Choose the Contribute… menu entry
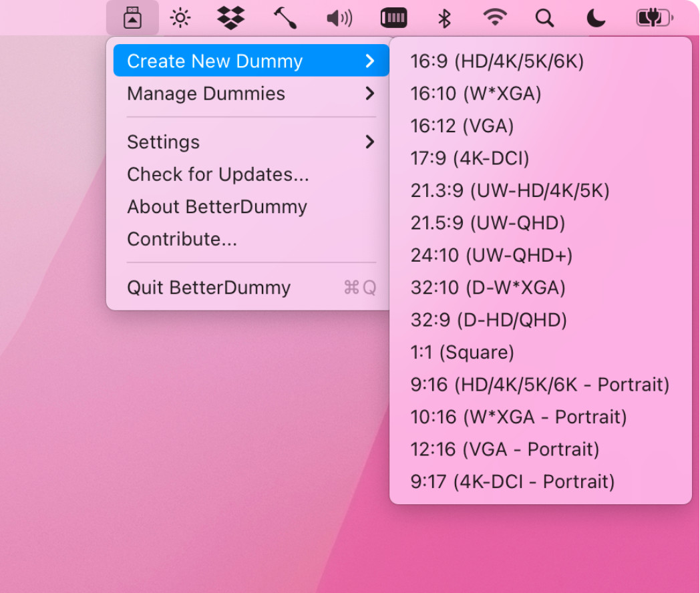The image size is (700, 593). click(251, 239)
